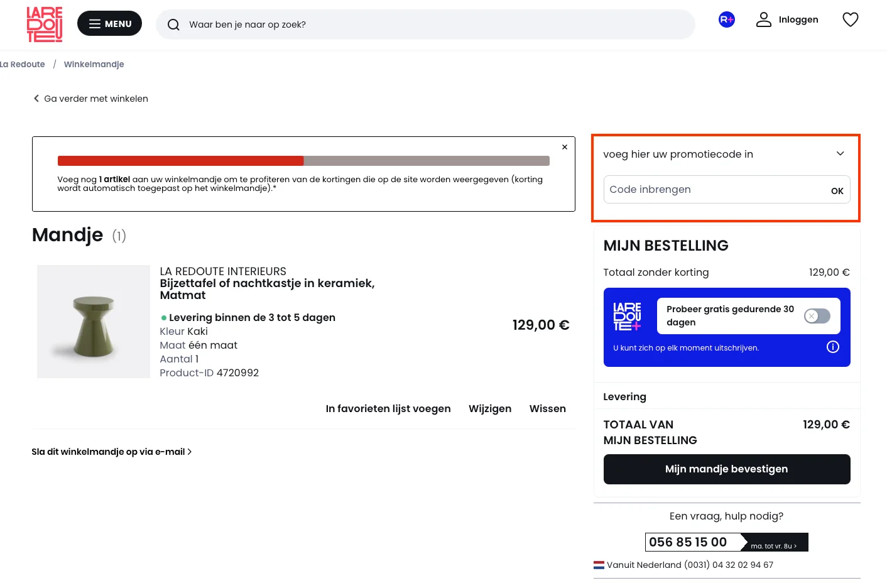Click the La Redoute+ logo in the blue banner
887x588 pixels.
point(626,315)
